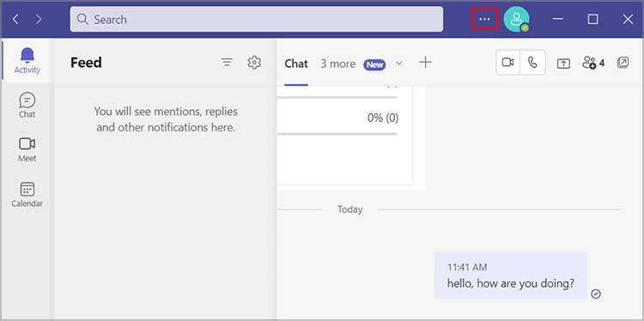This screenshot has width=644, height=321.
Task: Select the Chat tab
Action: point(296,64)
